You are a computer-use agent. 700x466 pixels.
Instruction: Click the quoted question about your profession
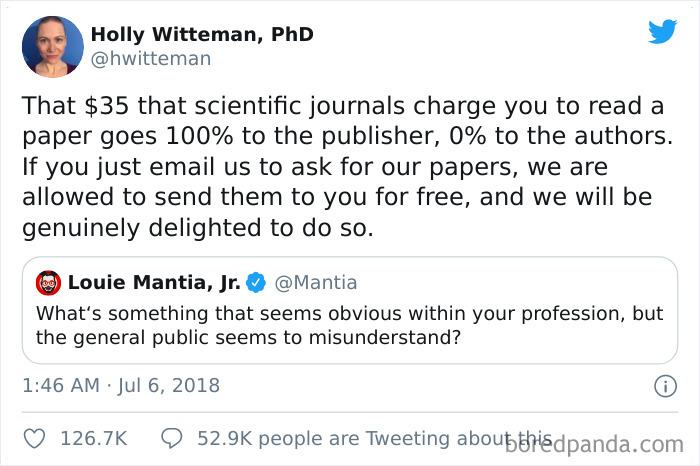(x=349, y=325)
